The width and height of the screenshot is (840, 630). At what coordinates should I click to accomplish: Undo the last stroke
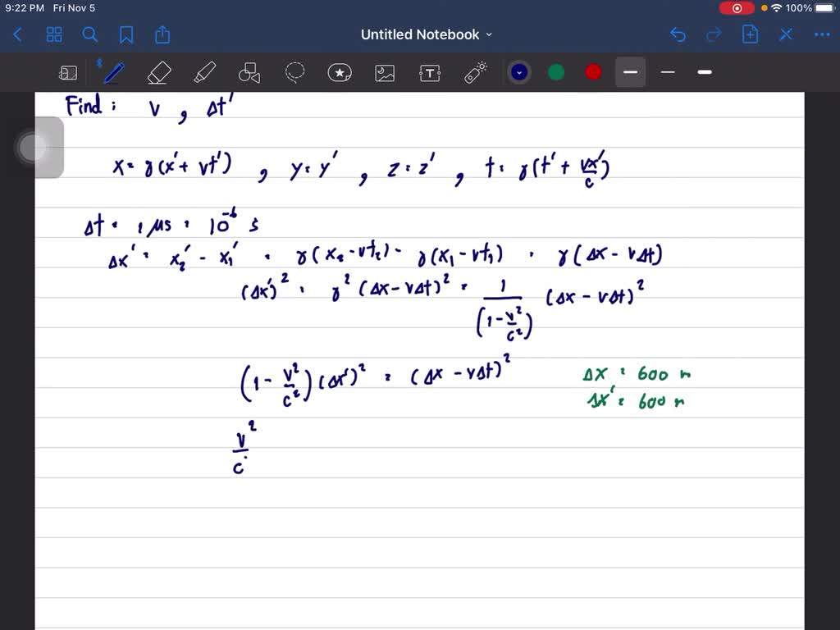click(678, 34)
